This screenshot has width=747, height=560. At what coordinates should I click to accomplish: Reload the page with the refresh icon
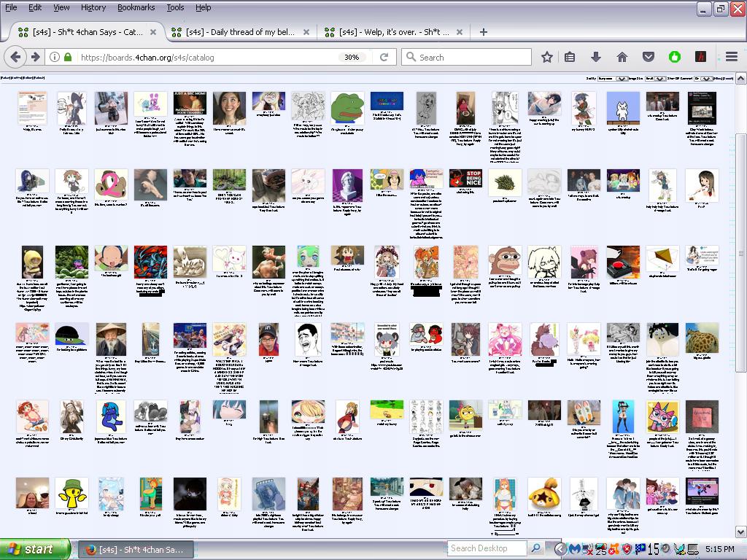384,57
